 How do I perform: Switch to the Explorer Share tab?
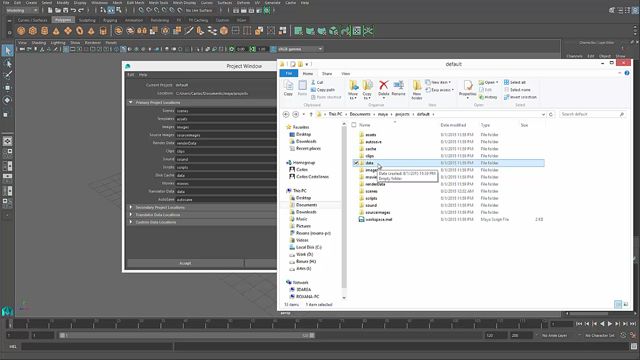(327, 73)
